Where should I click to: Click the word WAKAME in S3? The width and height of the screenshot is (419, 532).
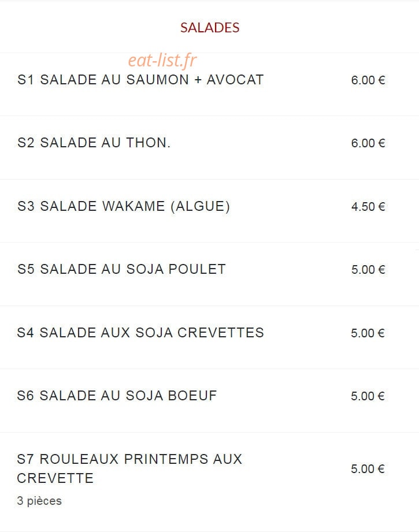click(x=134, y=206)
